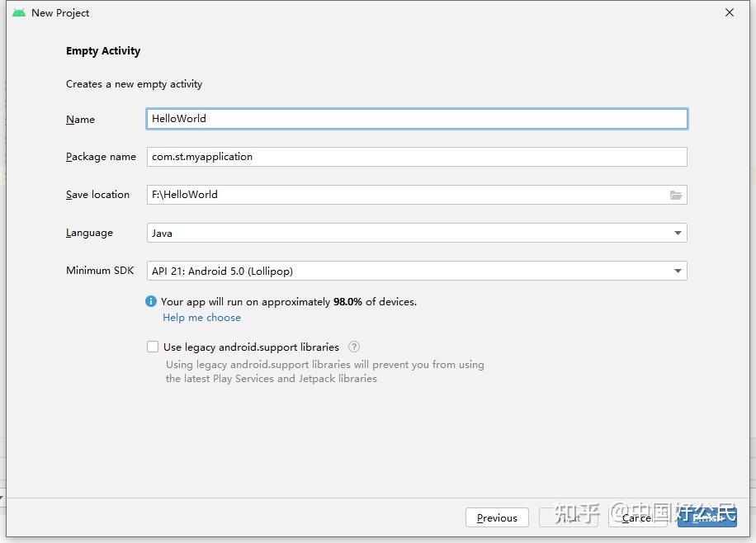Click into the Save location path field
The image size is (756, 543).
(x=404, y=195)
